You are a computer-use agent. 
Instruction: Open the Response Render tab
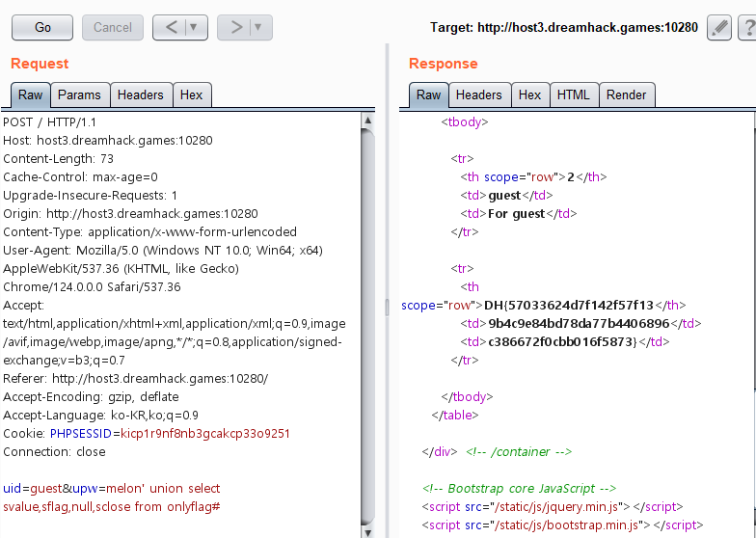tap(627, 94)
